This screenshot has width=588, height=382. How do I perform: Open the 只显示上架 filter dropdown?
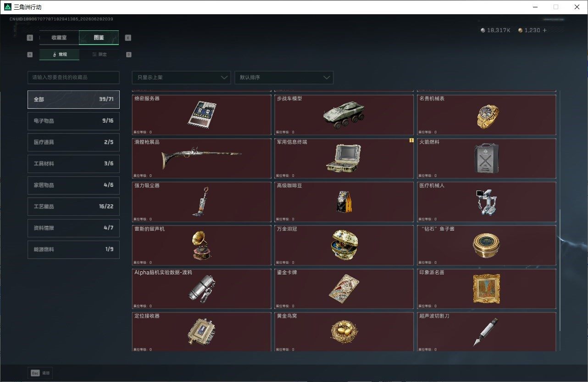(181, 77)
